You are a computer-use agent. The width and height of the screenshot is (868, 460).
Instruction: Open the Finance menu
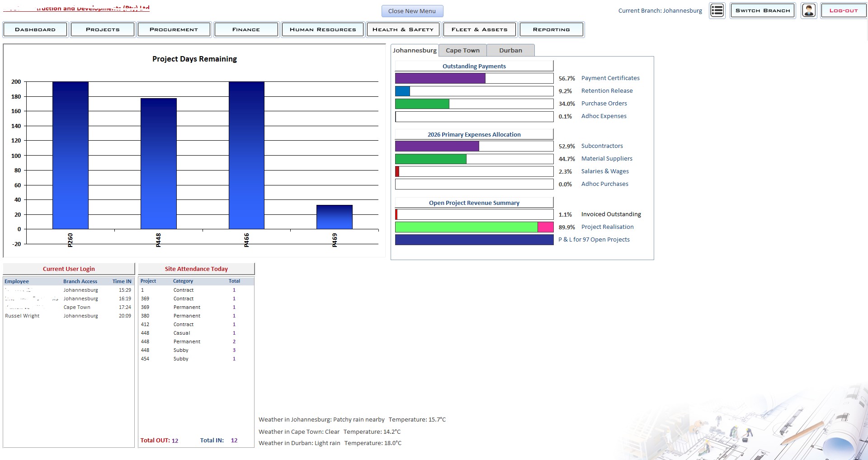tap(246, 29)
